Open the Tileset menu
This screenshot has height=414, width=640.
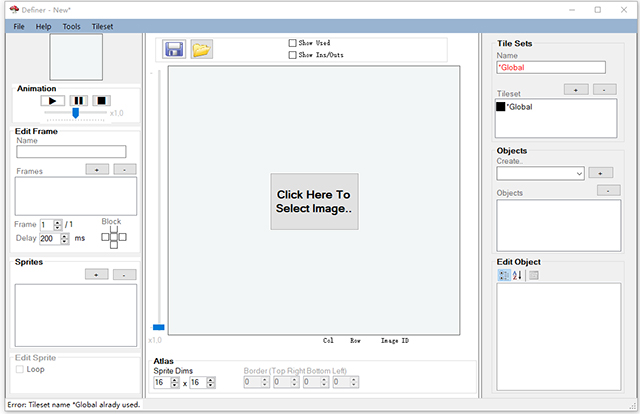tap(102, 27)
